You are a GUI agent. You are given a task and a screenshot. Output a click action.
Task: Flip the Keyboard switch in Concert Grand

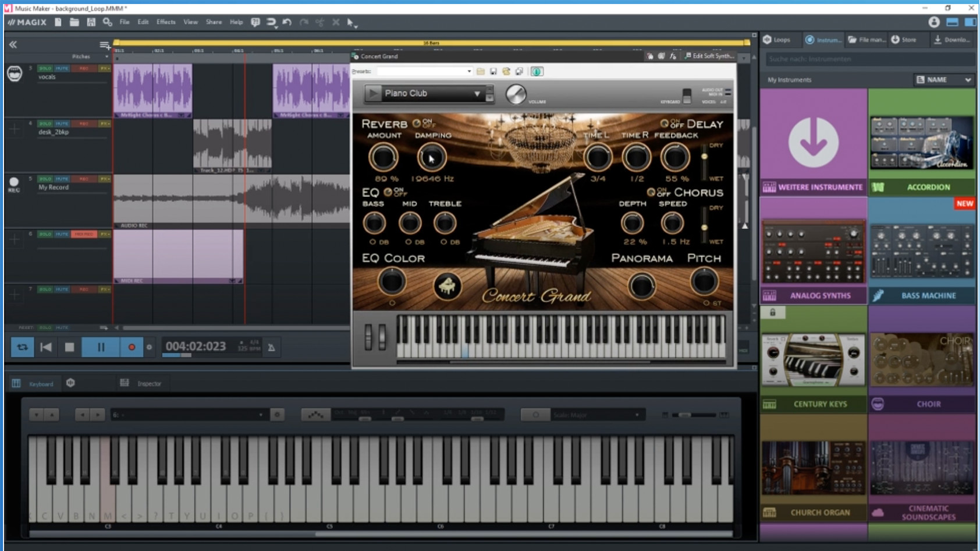click(x=687, y=95)
